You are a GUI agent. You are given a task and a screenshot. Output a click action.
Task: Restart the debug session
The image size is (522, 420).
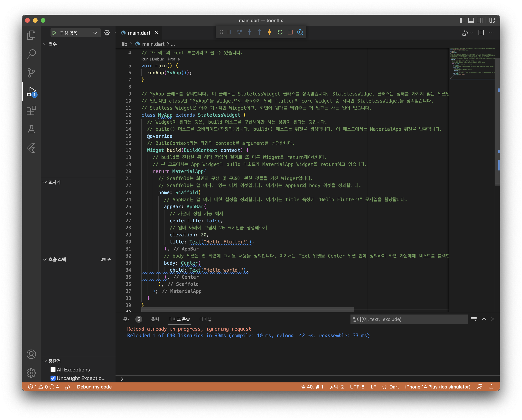point(280,32)
